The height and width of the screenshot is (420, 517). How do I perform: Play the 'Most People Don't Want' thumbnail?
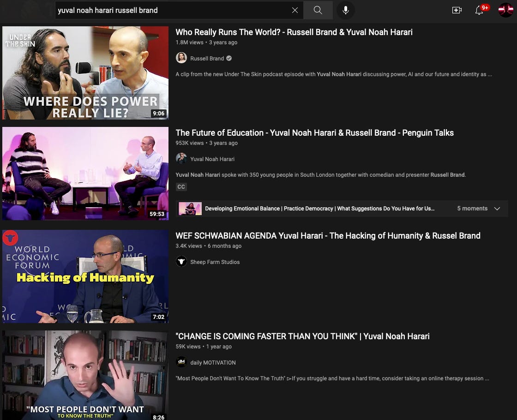pyautogui.click(x=85, y=376)
